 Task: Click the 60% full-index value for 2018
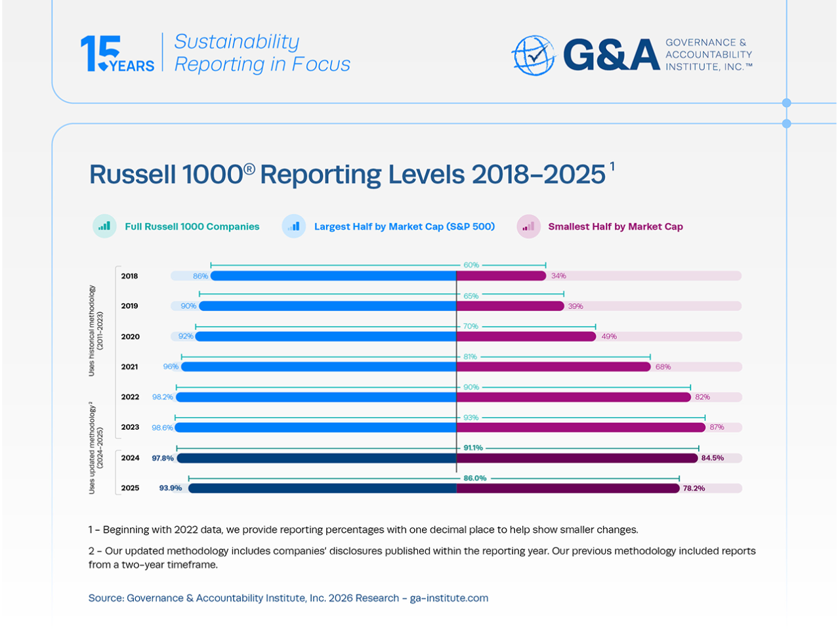pyautogui.click(x=471, y=265)
